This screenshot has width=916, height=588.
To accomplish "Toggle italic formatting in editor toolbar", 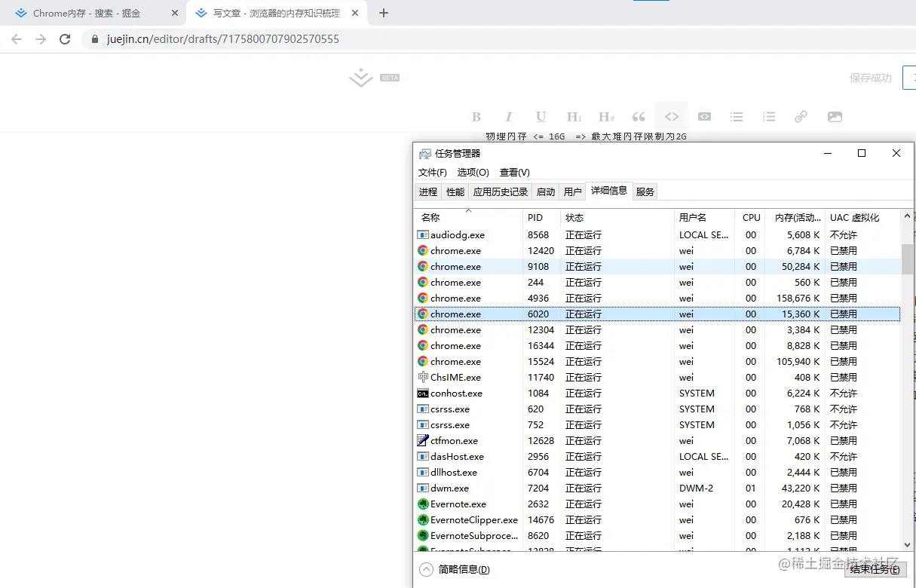I will click(509, 117).
